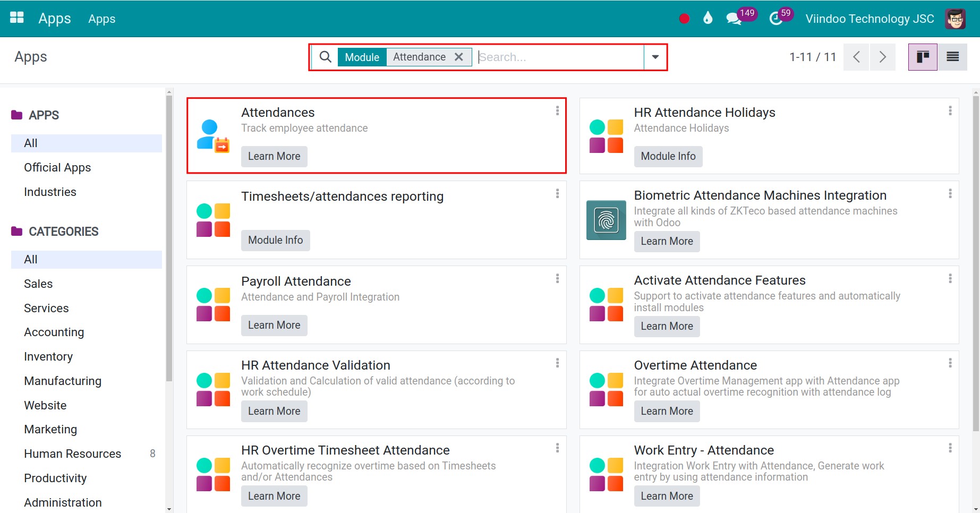
Task: Open Payroll Attendance card options menu
Action: coord(557,279)
